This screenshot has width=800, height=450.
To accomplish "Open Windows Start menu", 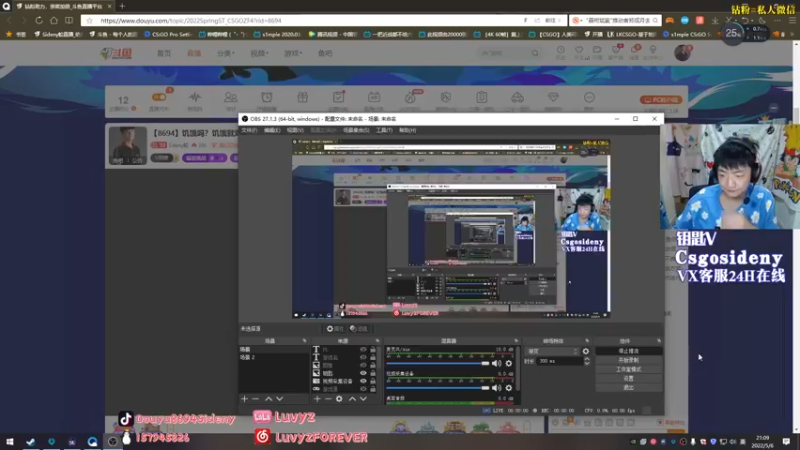I will [10, 441].
